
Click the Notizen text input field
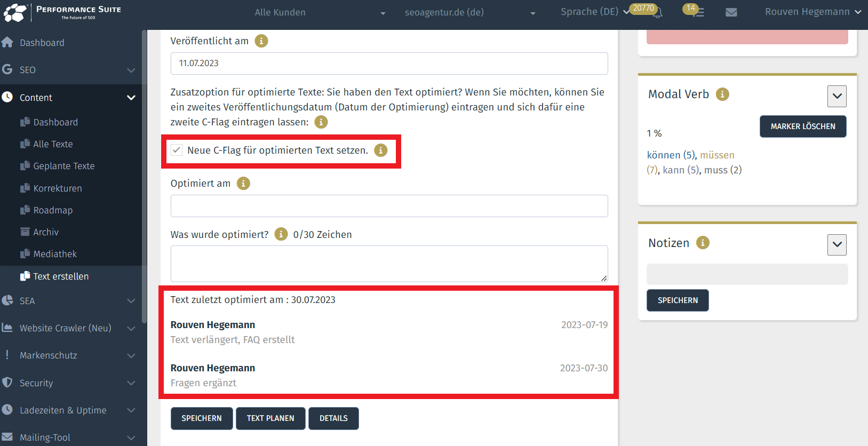(x=747, y=274)
